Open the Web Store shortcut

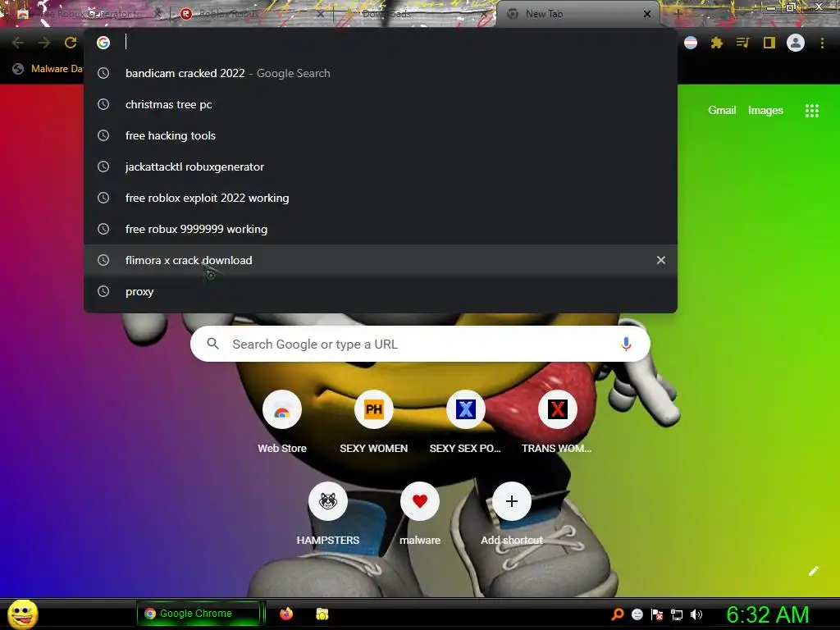tap(282, 422)
